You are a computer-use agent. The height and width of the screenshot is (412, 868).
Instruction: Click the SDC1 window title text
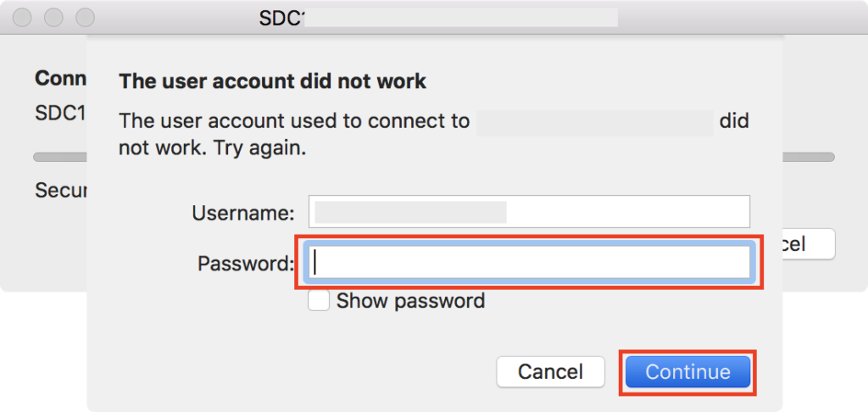coord(281,18)
